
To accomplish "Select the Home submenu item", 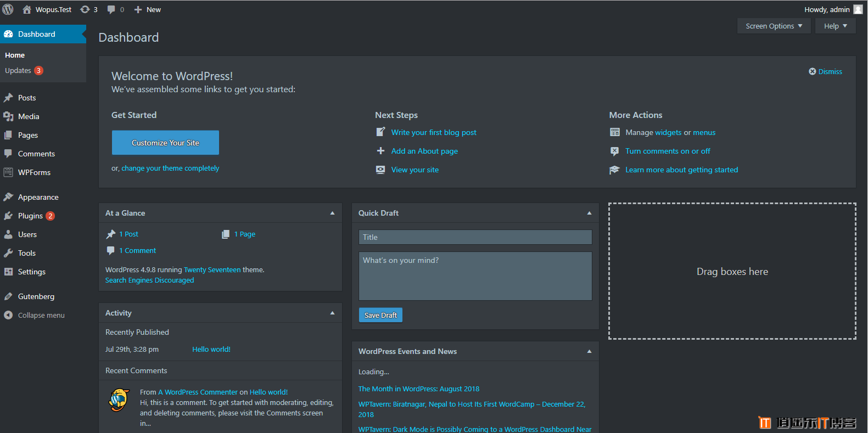I will pyautogui.click(x=15, y=55).
